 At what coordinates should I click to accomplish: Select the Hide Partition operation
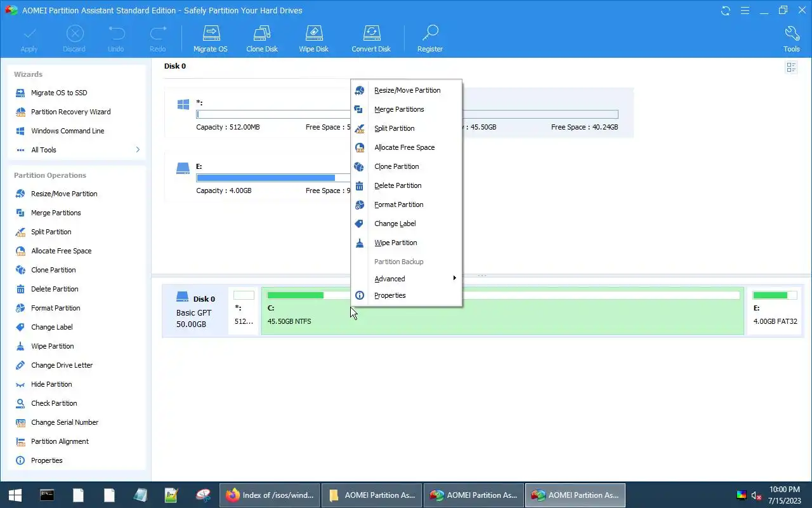51,384
